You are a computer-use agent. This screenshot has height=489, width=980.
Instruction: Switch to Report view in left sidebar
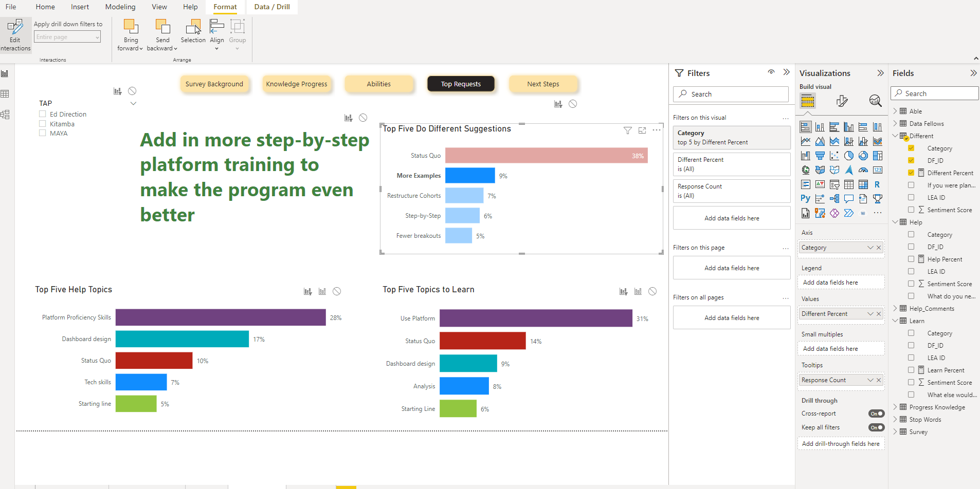pos(5,74)
